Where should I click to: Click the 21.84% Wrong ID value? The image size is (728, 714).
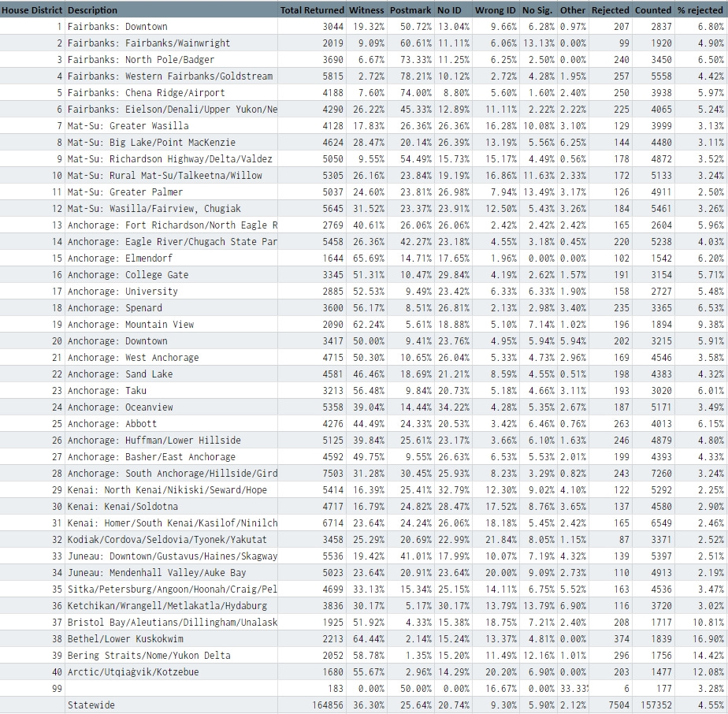(x=501, y=539)
